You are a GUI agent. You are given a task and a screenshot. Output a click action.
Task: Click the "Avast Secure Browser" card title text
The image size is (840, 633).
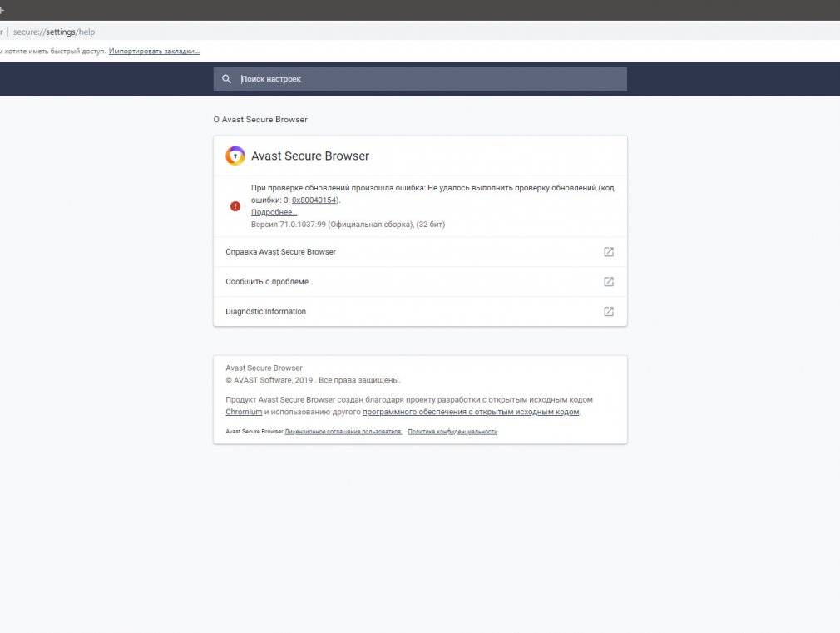(x=310, y=156)
